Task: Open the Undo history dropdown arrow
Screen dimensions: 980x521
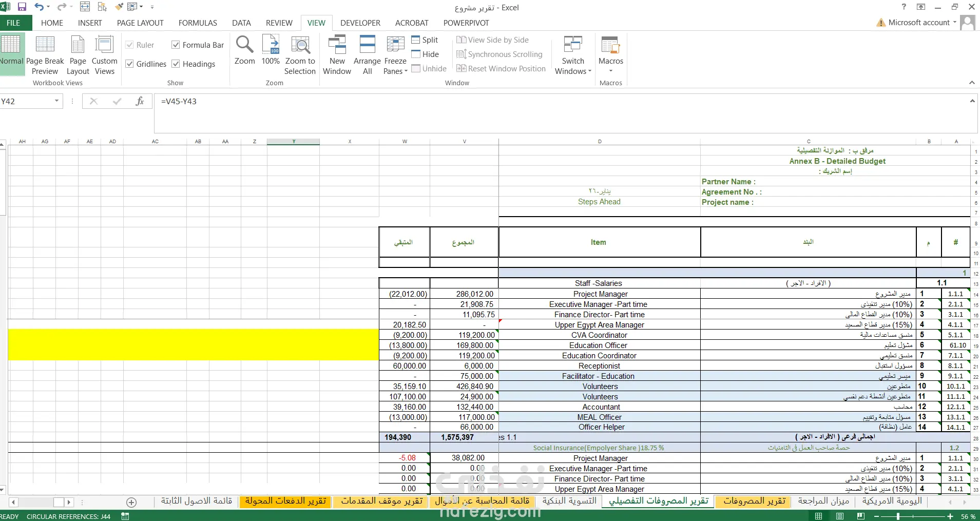Action: pyautogui.click(x=48, y=7)
